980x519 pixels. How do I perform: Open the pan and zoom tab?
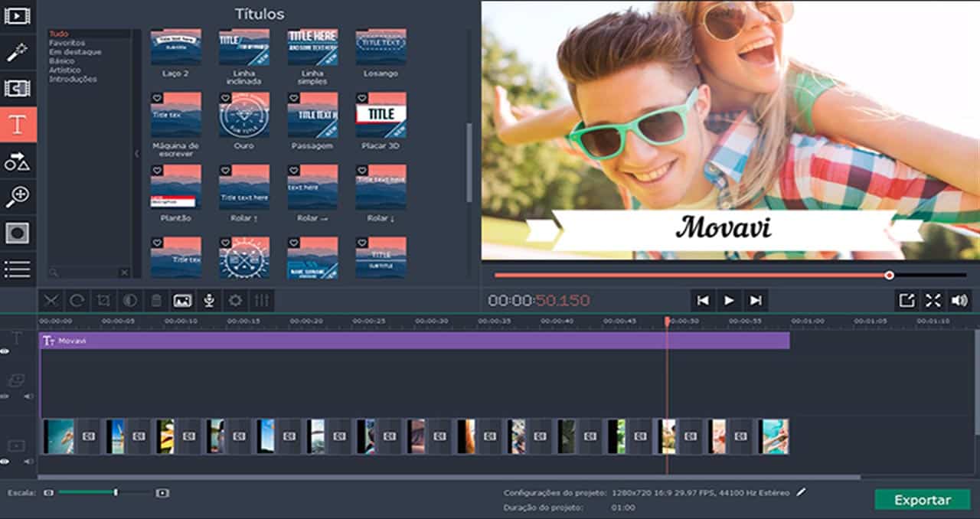pos(17,197)
